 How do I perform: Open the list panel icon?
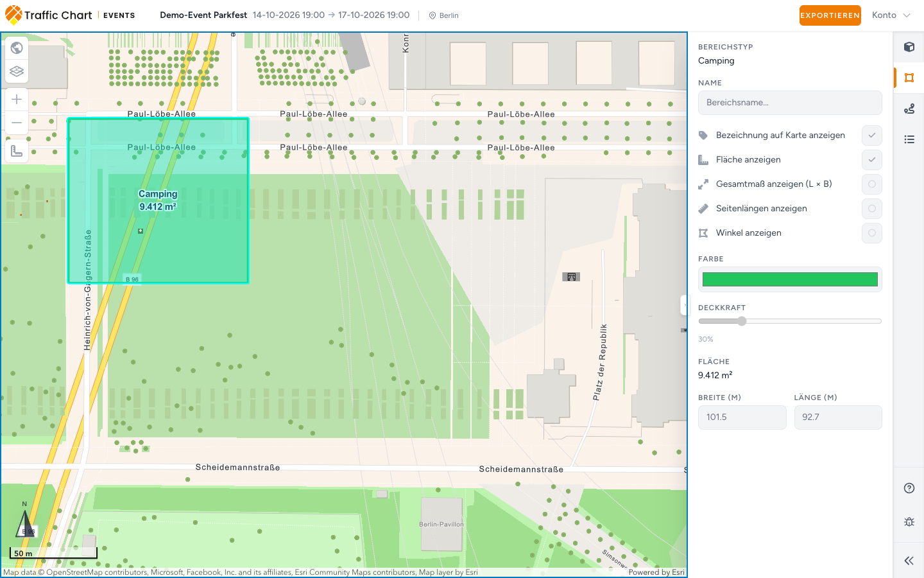pyautogui.click(x=909, y=139)
